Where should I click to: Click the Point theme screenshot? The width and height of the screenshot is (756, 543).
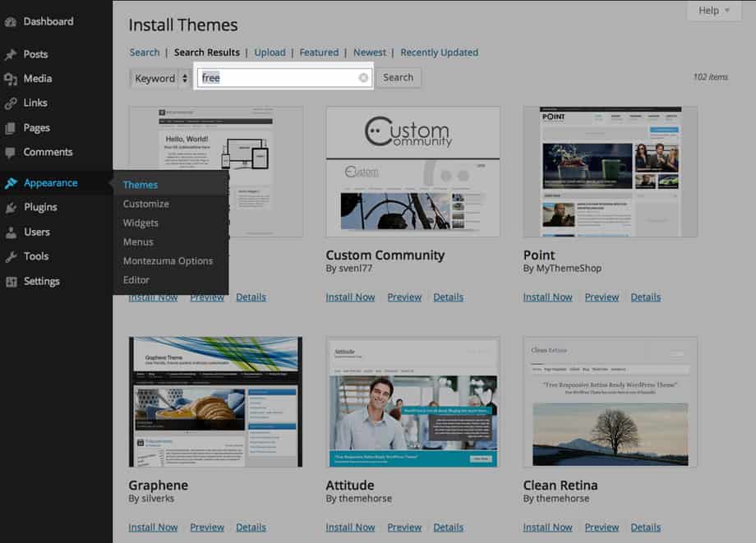(x=611, y=172)
